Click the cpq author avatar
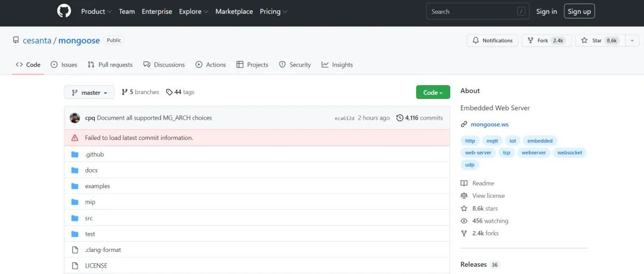This screenshot has height=274, width=644. tap(75, 118)
